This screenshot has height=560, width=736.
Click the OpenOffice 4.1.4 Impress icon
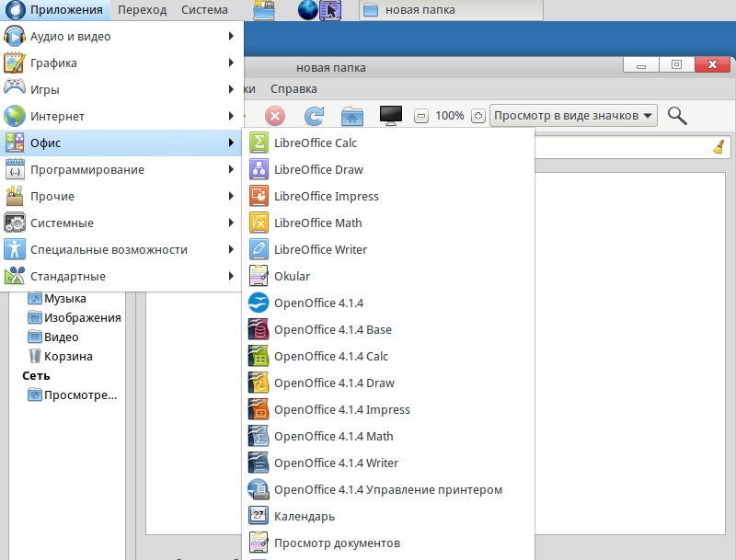[x=259, y=409]
